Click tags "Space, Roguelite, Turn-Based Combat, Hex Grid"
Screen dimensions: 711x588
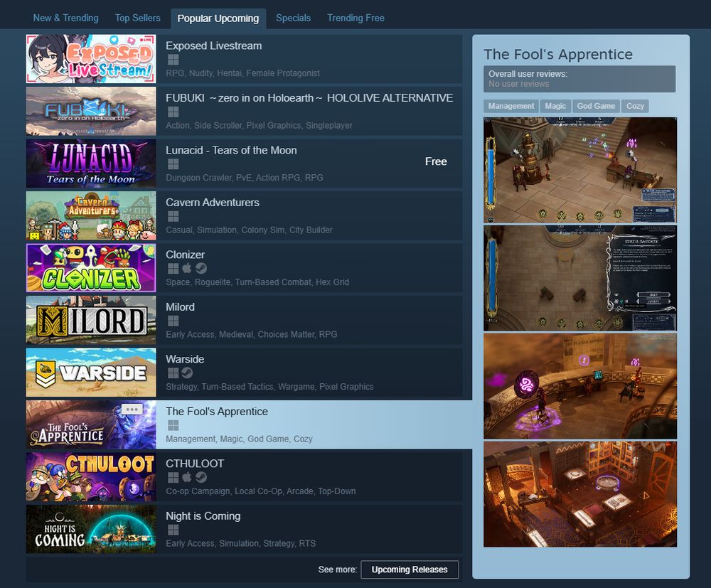pos(257,282)
